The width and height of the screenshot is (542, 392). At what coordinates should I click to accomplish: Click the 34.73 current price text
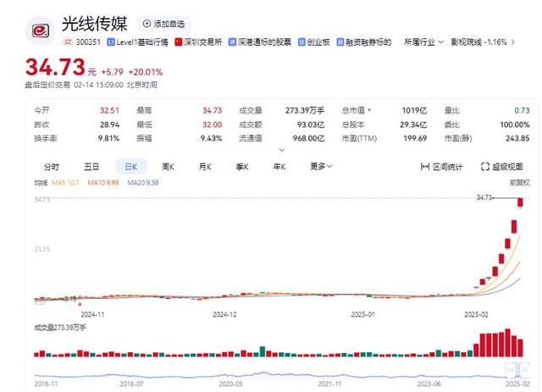tap(55, 67)
